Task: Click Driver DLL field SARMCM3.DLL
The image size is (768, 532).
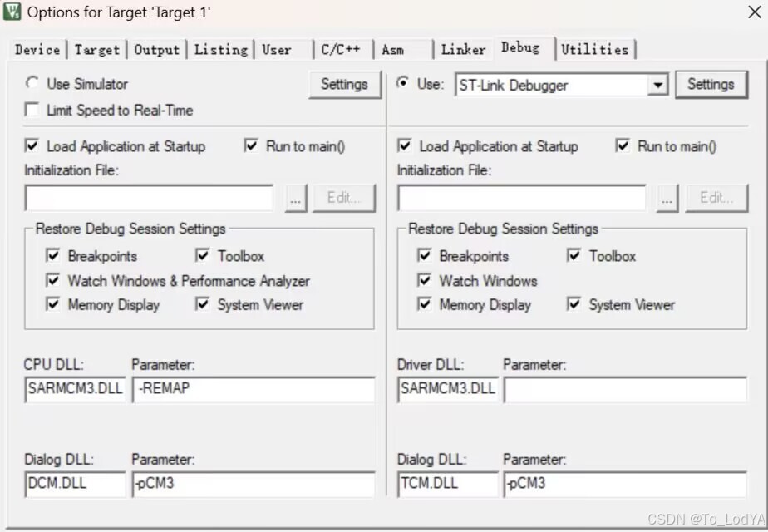Action: [448, 390]
